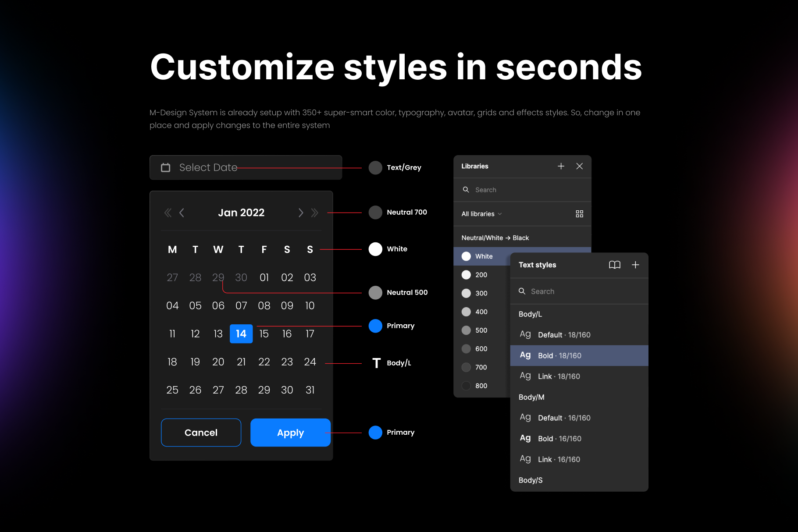Close the Libraries panel
798x532 pixels.
(x=579, y=166)
